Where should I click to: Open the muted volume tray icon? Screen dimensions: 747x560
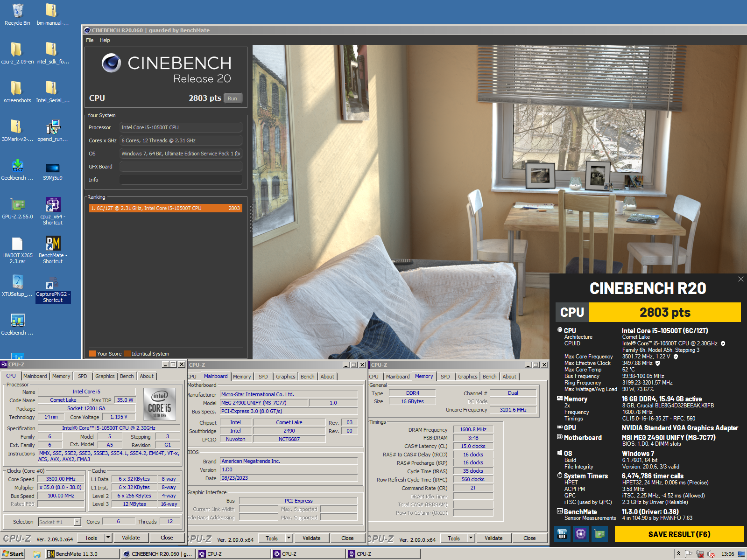(x=711, y=554)
